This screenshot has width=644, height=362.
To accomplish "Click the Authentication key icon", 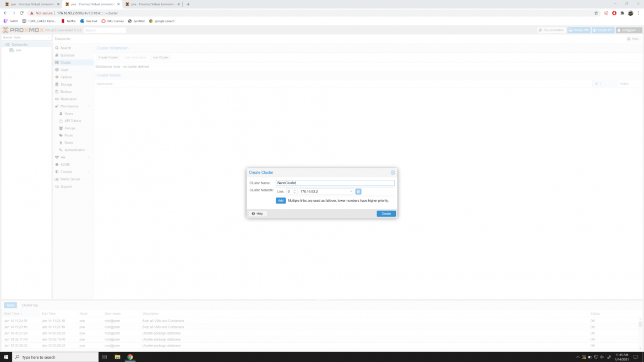I will 61,150.
